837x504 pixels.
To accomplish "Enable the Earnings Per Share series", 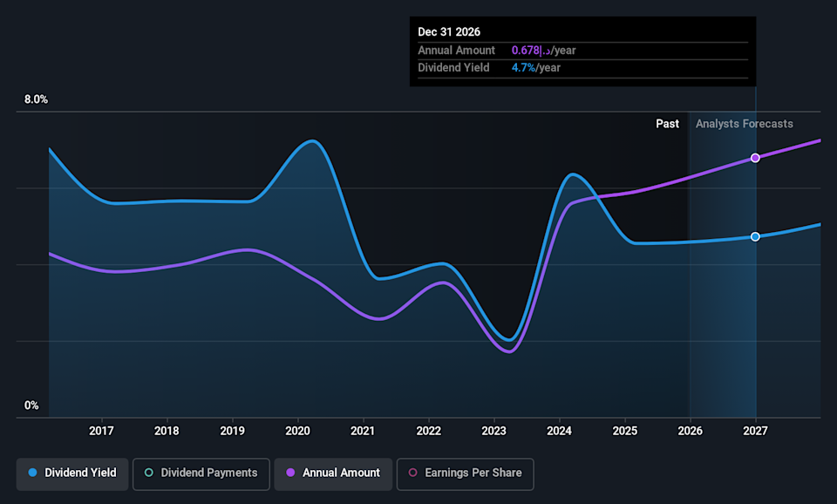I will click(x=473, y=473).
